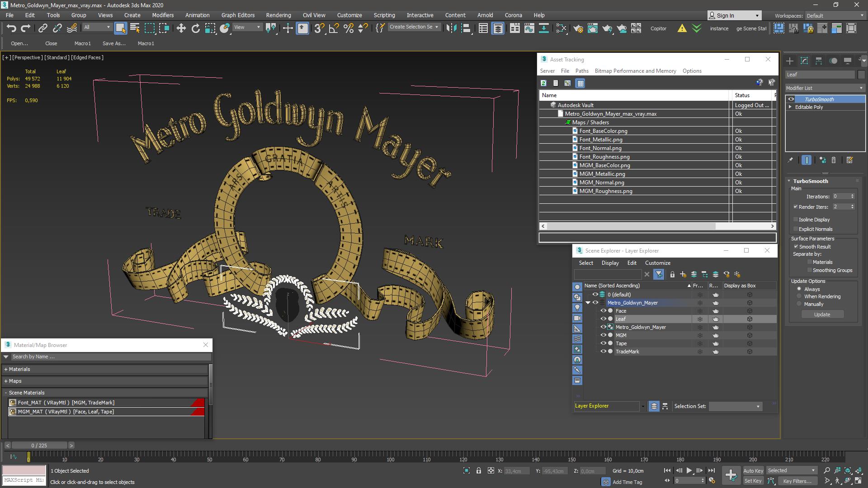Click the object color swatch beside Leaf name

click(861, 75)
